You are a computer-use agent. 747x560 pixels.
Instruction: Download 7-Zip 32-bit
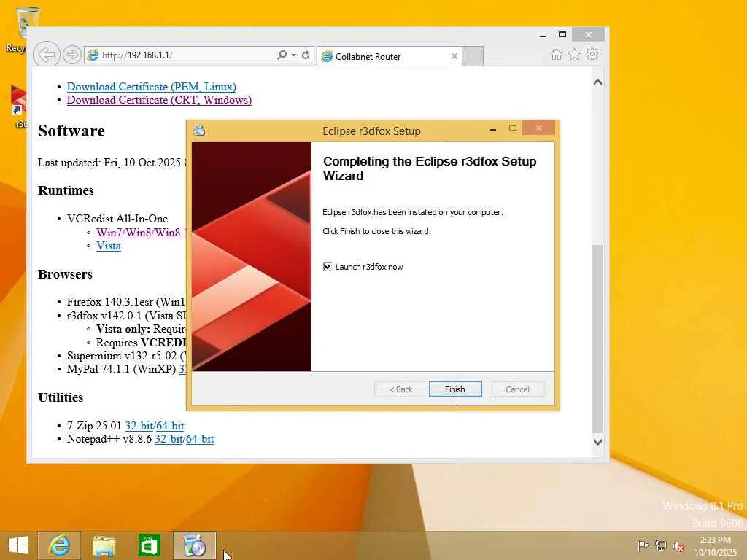pos(139,426)
